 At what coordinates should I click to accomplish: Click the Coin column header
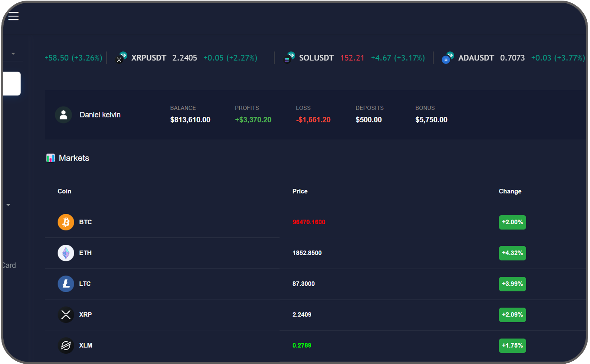pyautogui.click(x=64, y=191)
